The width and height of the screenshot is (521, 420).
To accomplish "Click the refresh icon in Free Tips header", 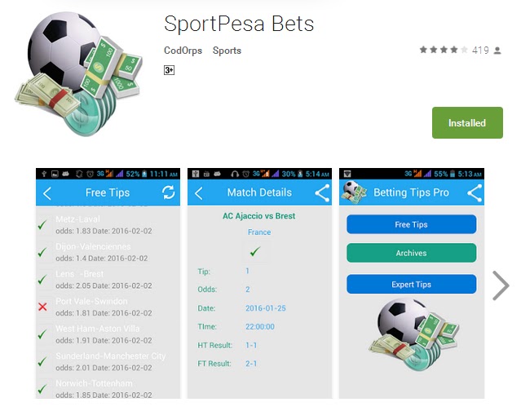I will click(169, 192).
